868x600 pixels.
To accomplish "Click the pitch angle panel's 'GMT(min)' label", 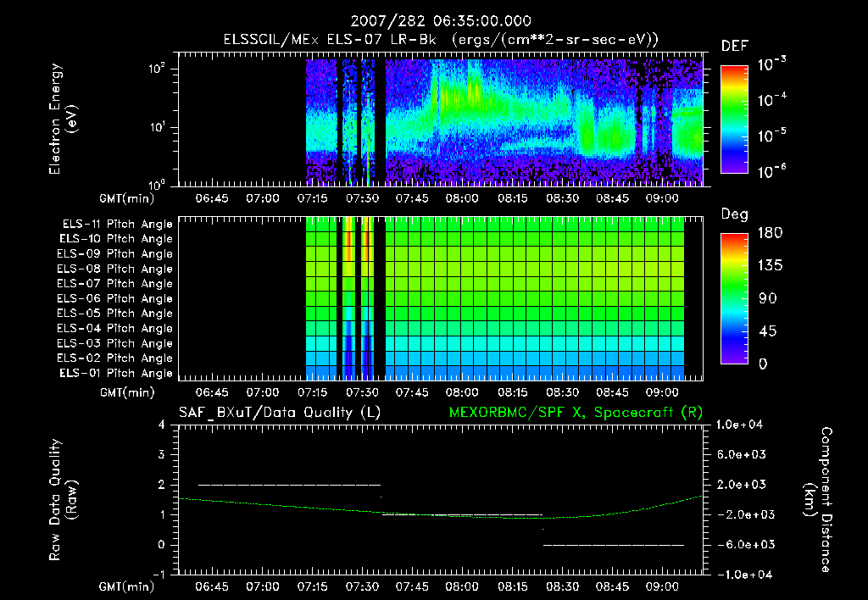I will tap(127, 392).
